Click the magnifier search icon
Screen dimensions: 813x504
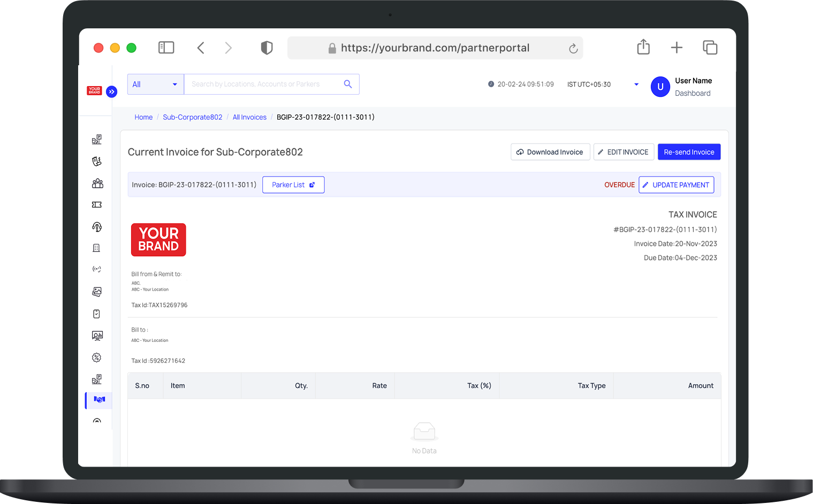click(x=348, y=84)
